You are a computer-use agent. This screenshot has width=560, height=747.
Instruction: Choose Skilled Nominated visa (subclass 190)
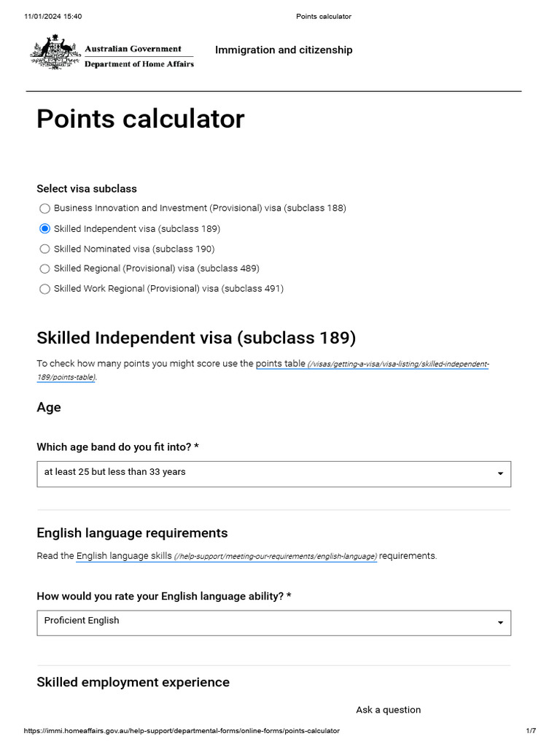[x=45, y=249]
